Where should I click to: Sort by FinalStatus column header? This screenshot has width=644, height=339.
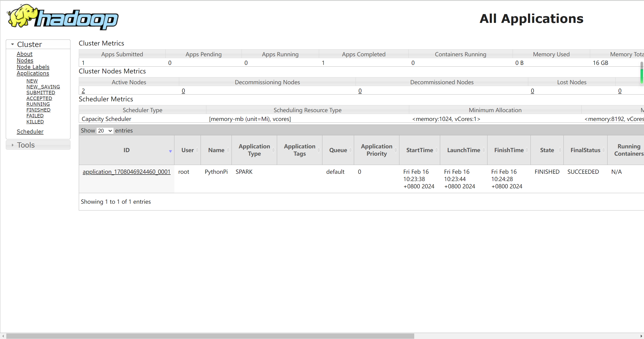pyautogui.click(x=585, y=150)
